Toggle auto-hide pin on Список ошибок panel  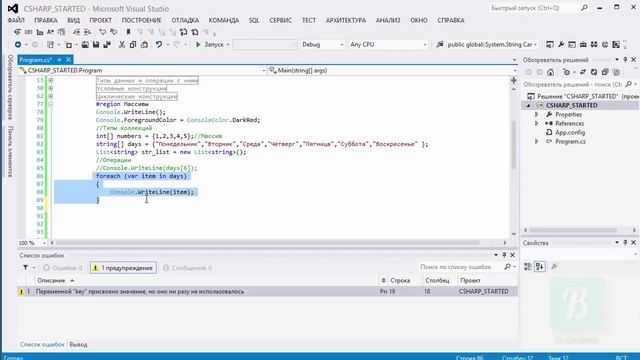[x=504, y=255]
